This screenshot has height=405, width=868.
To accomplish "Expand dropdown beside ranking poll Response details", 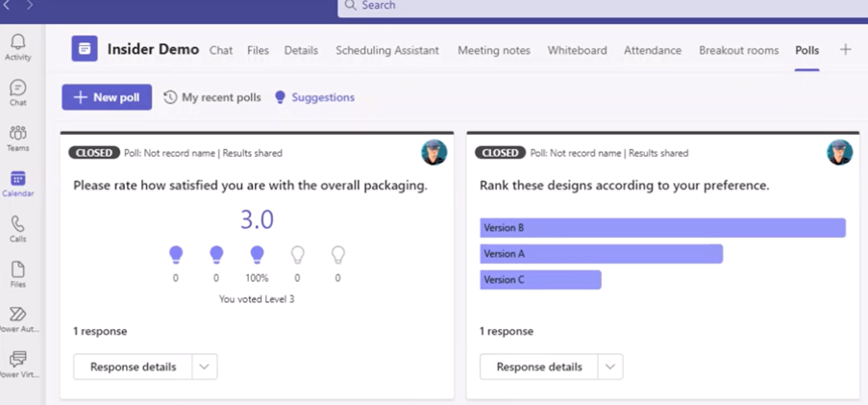I will pos(610,367).
